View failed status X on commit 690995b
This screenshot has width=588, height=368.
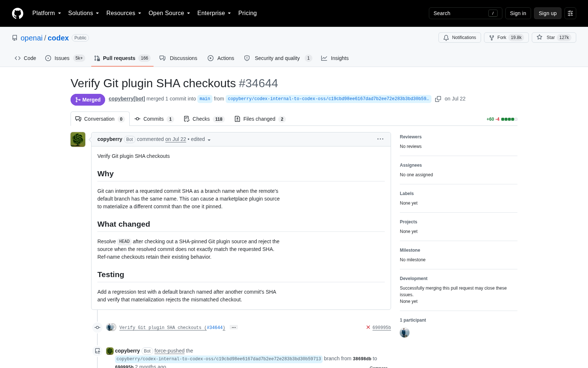368,327
